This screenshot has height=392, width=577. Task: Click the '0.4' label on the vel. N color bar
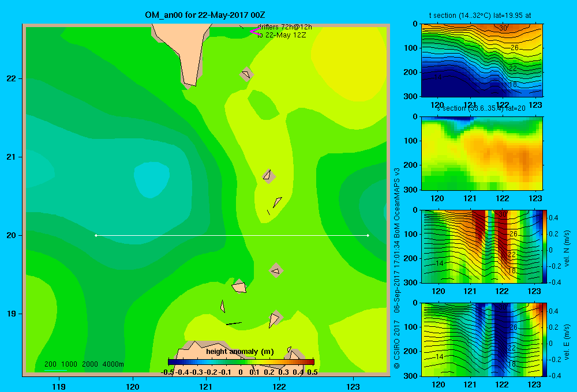(x=553, y=218)
